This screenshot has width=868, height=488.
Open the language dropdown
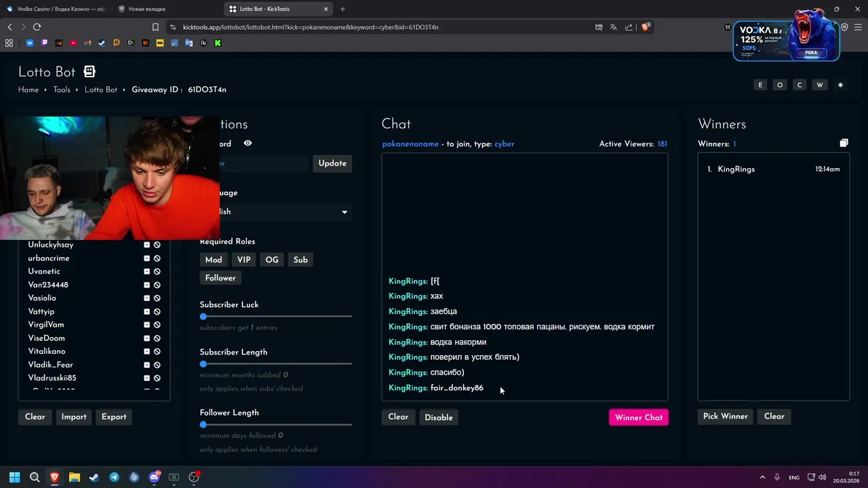click(276, 211)
